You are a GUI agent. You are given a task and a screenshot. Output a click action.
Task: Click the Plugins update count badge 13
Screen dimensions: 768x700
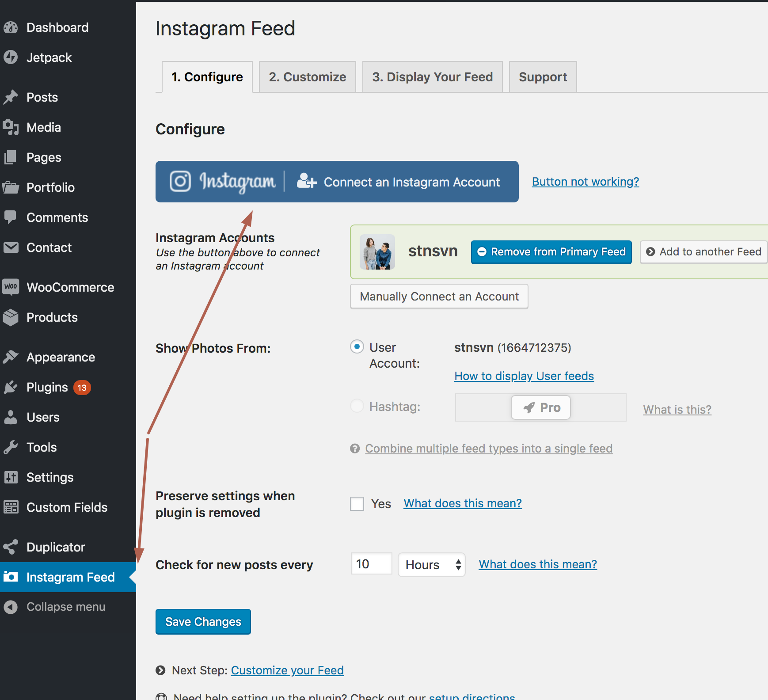click(x=82, y=388)
